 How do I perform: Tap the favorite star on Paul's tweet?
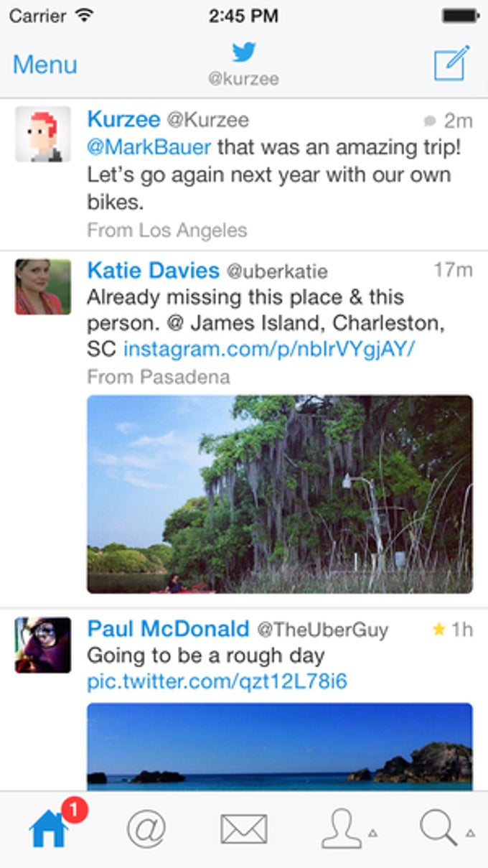click(439, 630)
